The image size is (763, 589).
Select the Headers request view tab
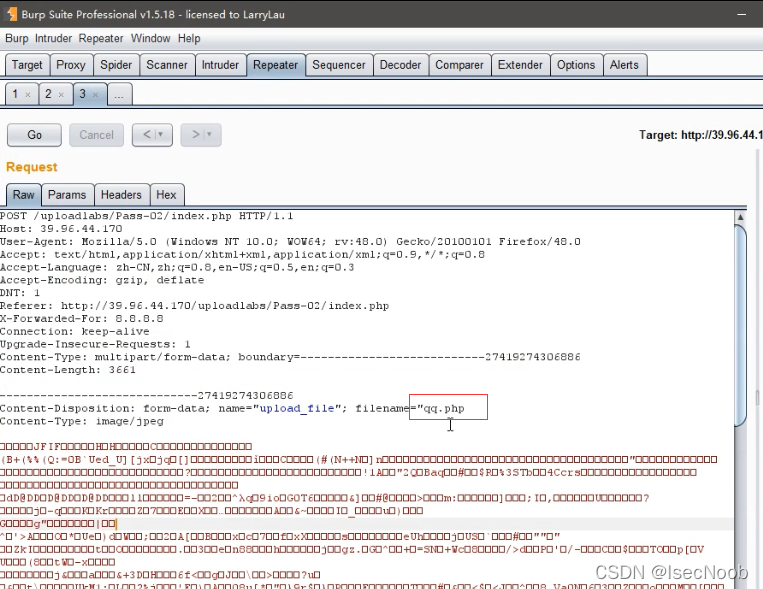[121, 195]
